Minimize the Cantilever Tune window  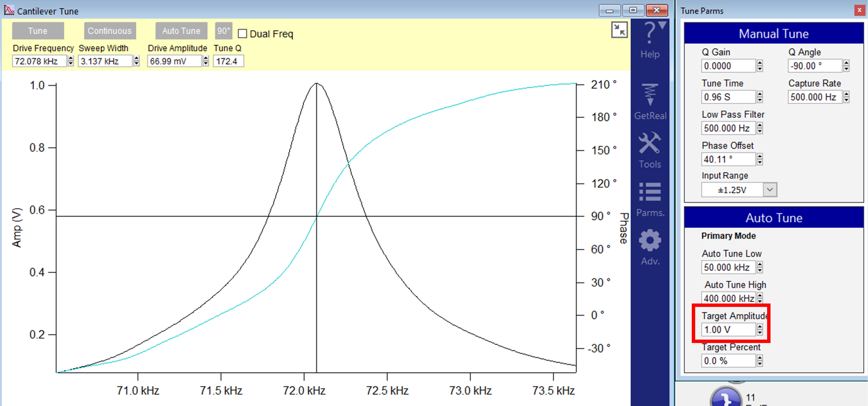point(609,10)
